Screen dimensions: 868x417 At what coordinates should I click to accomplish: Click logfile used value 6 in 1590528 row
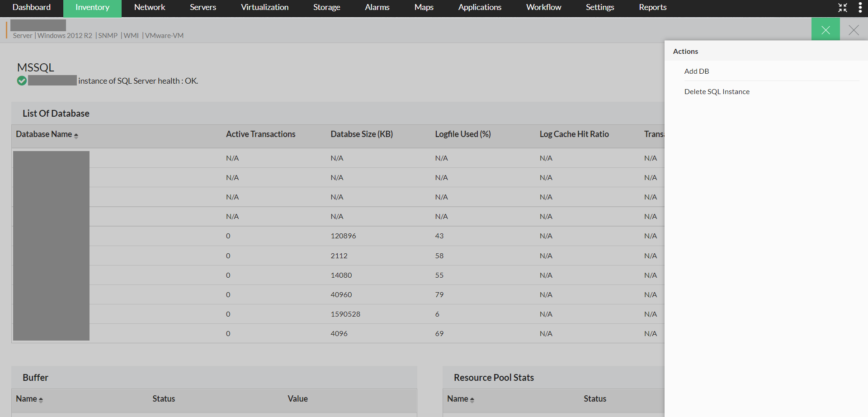point(437,314)
